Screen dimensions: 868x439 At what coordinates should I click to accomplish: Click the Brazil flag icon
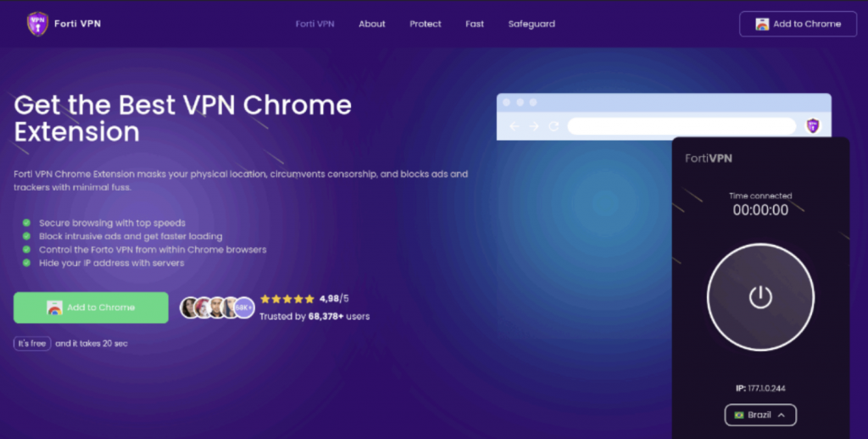[x=738, y=414]
